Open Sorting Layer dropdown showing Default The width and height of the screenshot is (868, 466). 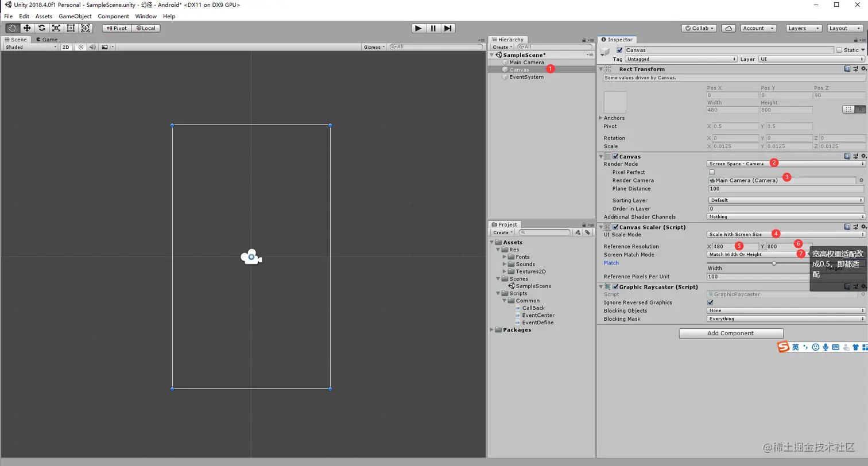pos(786,200)
